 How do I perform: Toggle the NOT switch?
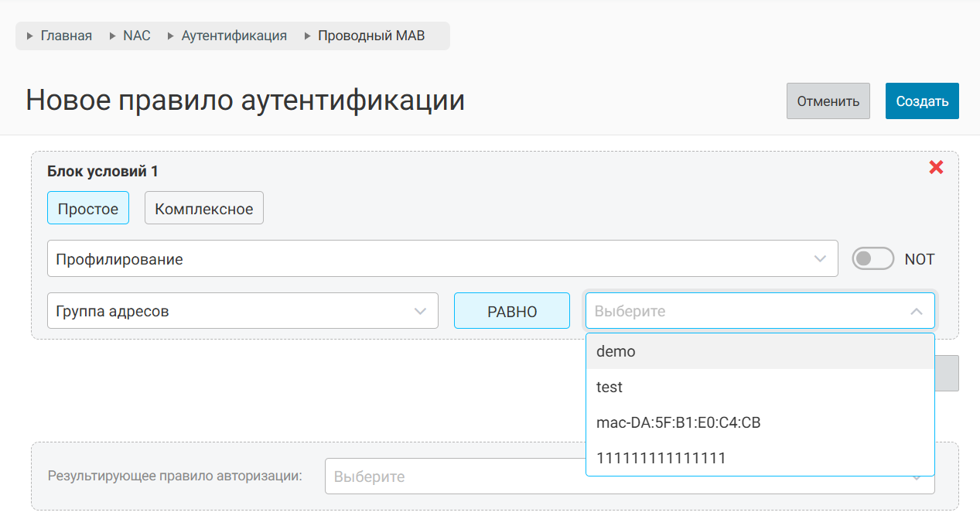[872, 259]
